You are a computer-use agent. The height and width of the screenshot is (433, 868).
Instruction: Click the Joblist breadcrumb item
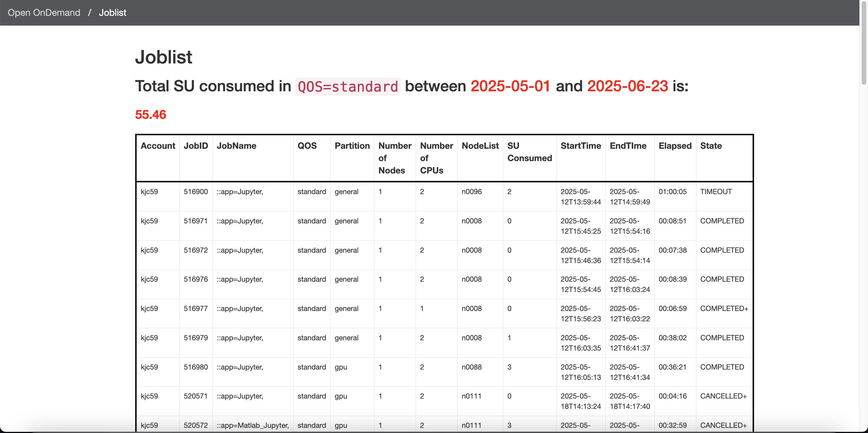(x=112, y=12)
